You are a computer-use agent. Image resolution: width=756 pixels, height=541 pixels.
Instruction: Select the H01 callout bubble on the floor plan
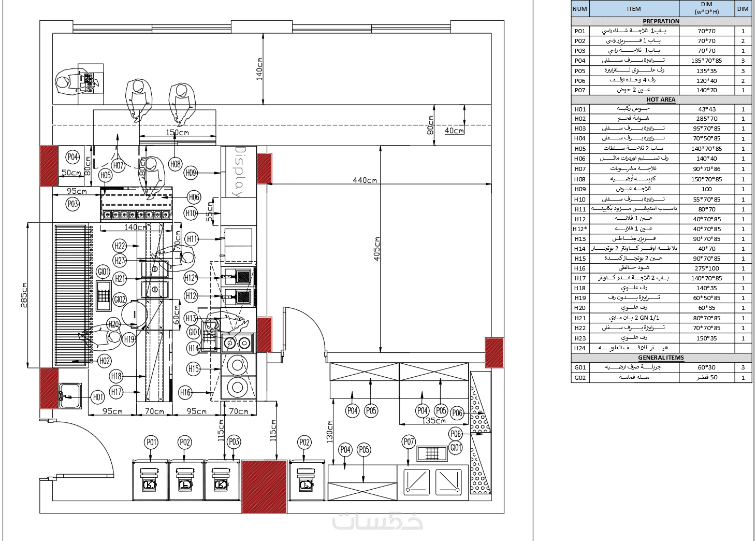(98, 397)
